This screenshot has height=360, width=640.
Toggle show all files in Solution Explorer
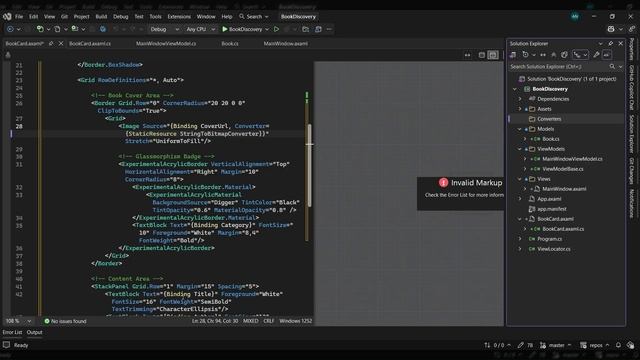coord(564,55)
